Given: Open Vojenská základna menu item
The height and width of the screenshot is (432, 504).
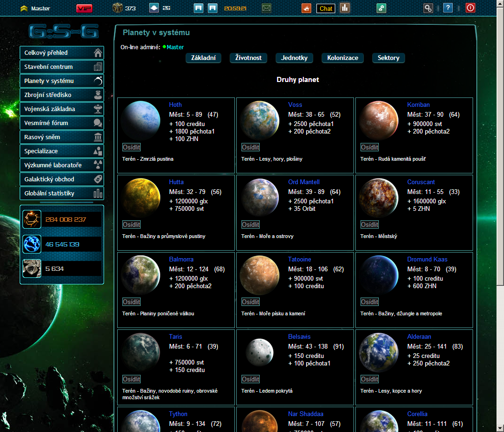Looking at the screenshot, I should coord(62,109).
